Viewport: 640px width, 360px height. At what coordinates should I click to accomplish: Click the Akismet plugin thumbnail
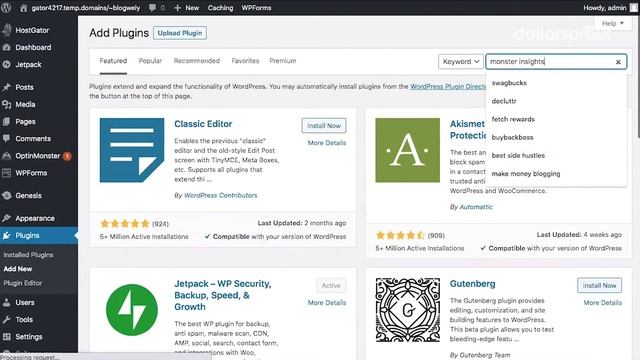pos(408,150)
